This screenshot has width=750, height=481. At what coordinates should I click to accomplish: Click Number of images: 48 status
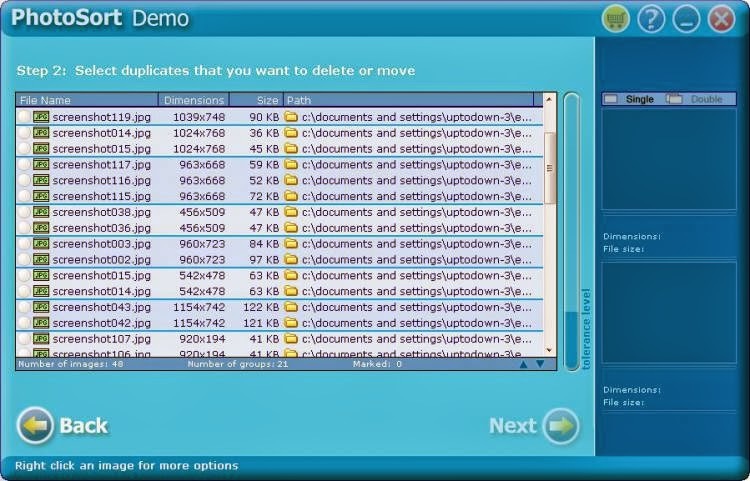click(x=71, y=364)
